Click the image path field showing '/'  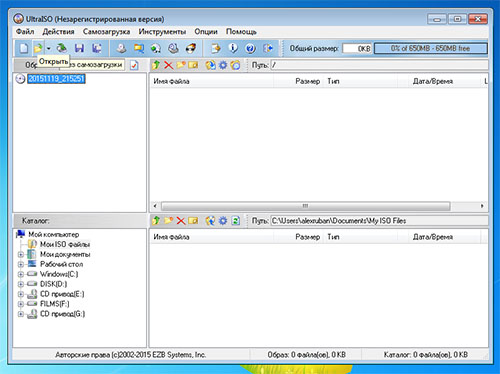tap(379, 65)
